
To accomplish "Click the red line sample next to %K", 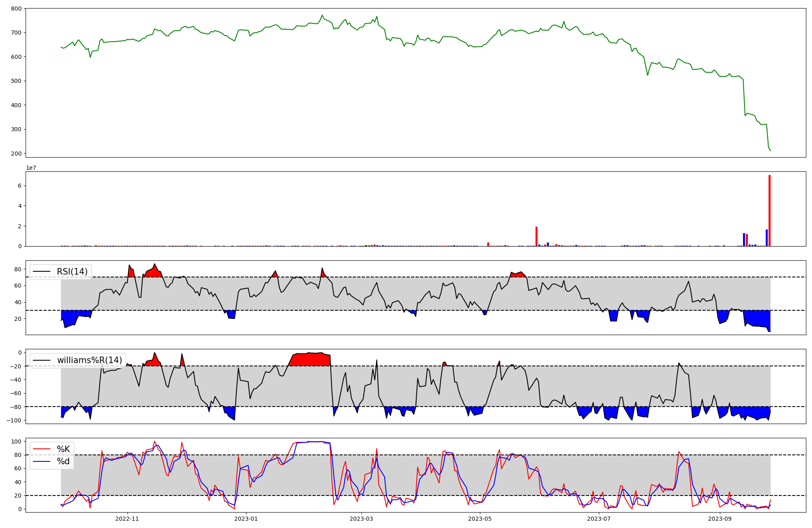I will (x=42, y=449).
